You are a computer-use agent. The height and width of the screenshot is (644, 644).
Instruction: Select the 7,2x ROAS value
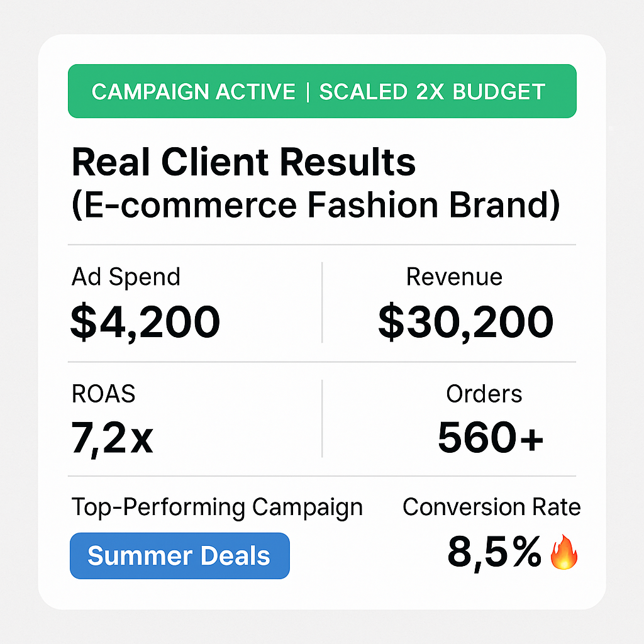point(112,438)
